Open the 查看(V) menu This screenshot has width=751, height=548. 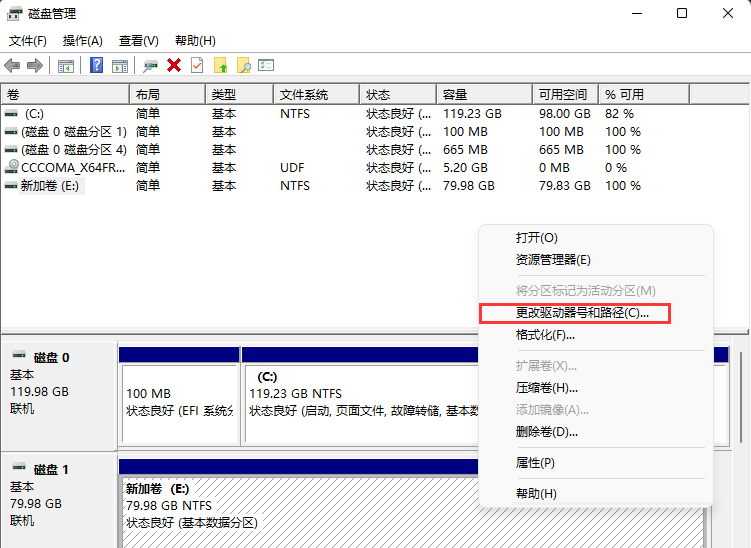[x=138, y=41]
